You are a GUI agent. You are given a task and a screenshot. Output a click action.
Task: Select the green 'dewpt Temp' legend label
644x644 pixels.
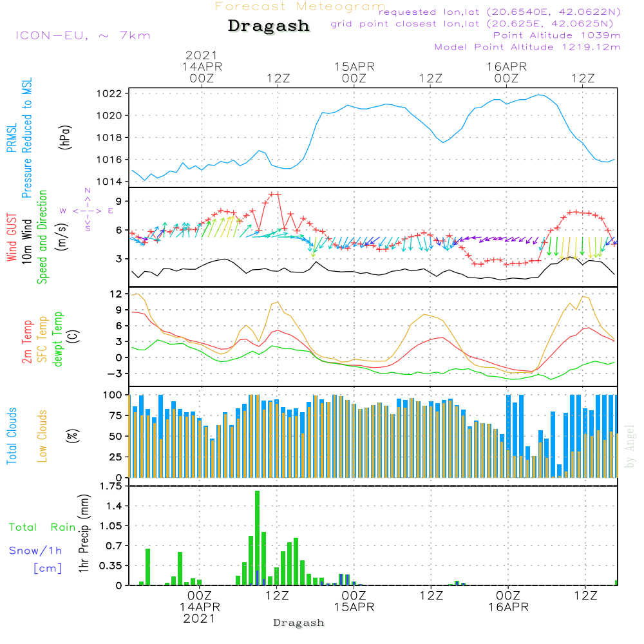pos(57,339)
